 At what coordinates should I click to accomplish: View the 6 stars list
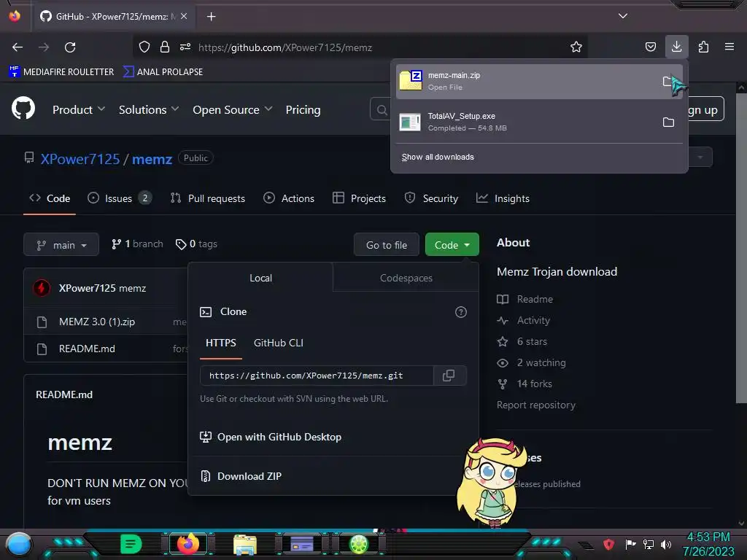click(x=522, y=341)
